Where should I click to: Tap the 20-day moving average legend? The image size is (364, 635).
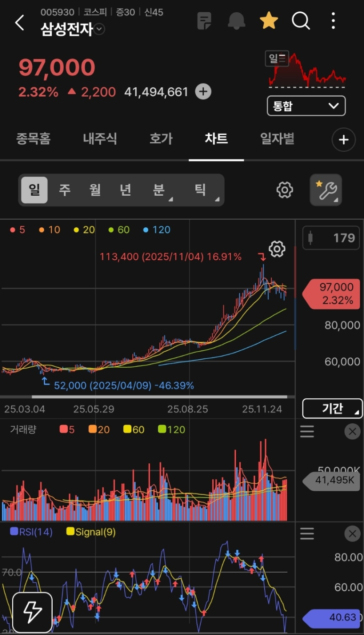(x=84, y=230)
